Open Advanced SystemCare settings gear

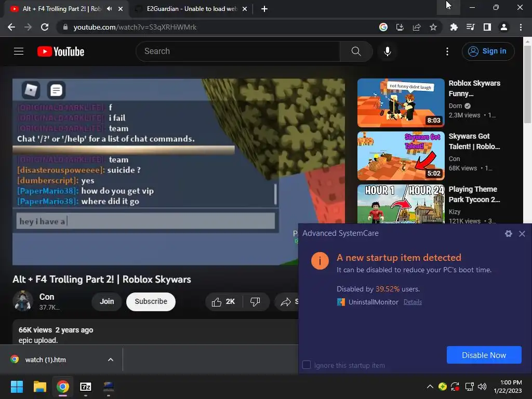pyautogui.click(x=508, y=233)
